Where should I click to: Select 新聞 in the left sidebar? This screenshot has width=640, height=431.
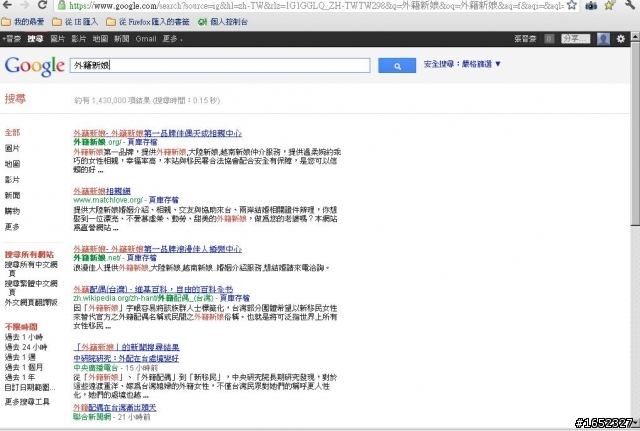pyautogui.click(x=12, y=195)
